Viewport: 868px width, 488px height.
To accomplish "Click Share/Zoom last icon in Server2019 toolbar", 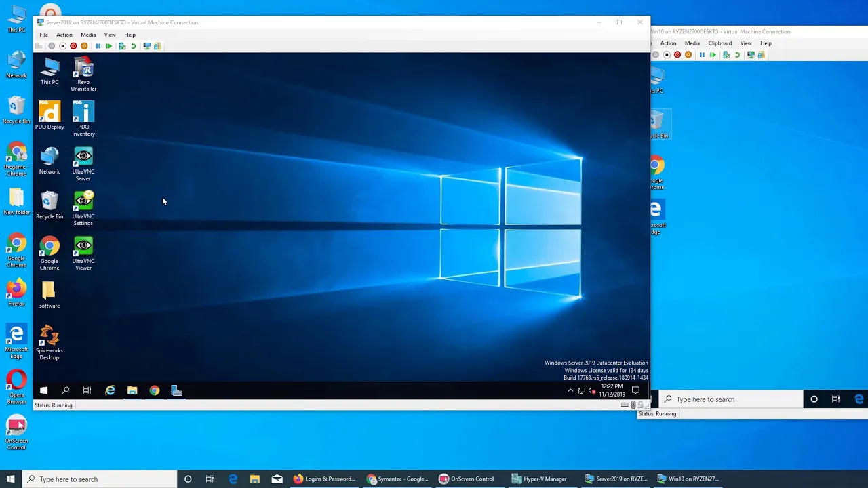I will click(x=157, y=46).
